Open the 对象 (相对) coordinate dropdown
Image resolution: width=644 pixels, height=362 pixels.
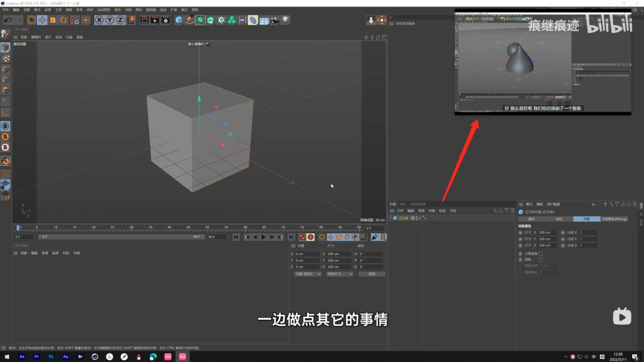[307, 274]
